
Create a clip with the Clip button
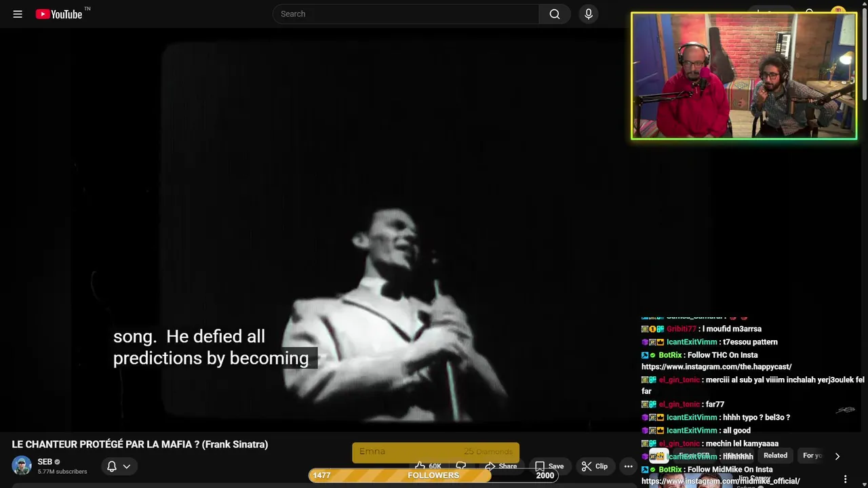[595, 466]
